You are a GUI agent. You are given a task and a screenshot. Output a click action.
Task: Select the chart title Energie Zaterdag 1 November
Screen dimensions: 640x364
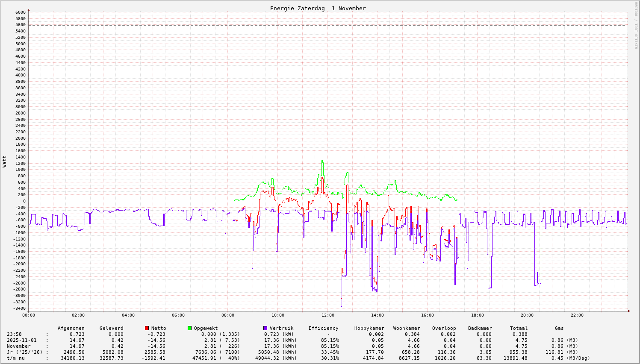click(x=318, y=9)
